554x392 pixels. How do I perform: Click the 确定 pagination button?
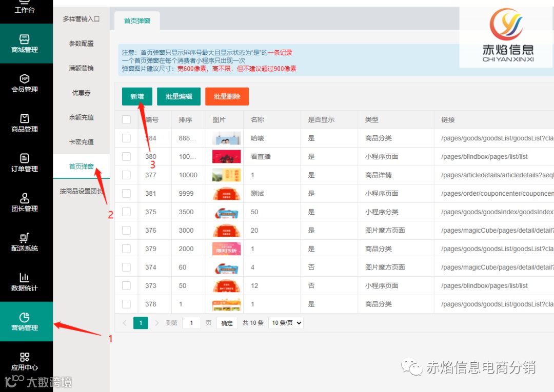[x=227, y=323]
